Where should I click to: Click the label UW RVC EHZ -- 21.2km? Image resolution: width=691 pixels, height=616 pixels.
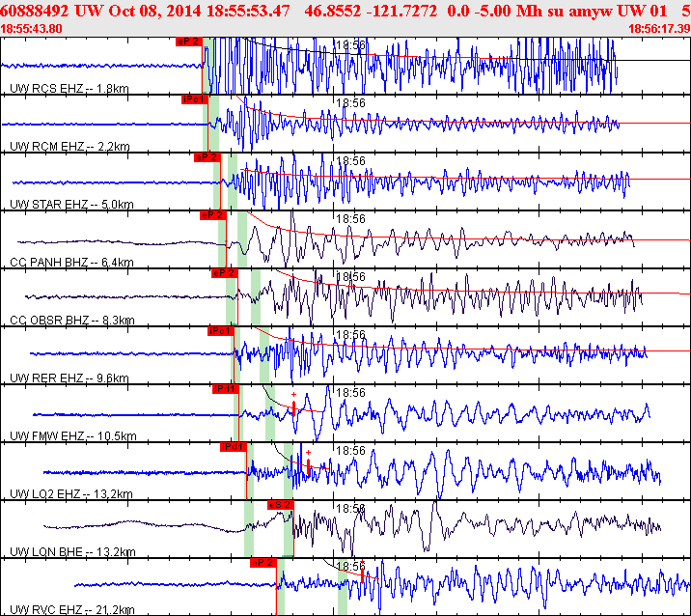click(71, 610)
